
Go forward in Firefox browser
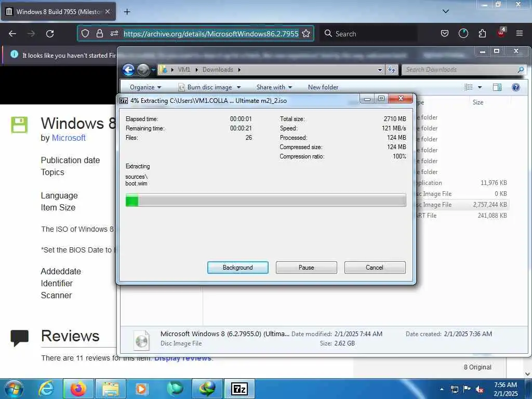click(31, 34)
